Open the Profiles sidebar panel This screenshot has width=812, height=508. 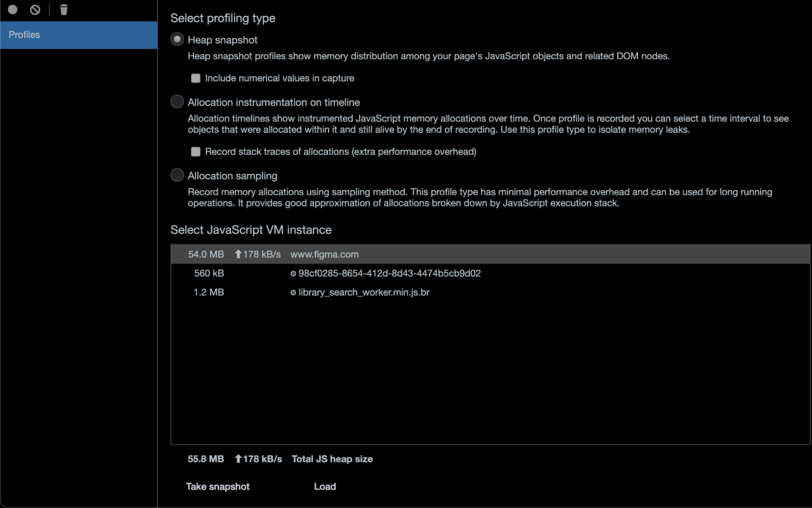point(24,35)
